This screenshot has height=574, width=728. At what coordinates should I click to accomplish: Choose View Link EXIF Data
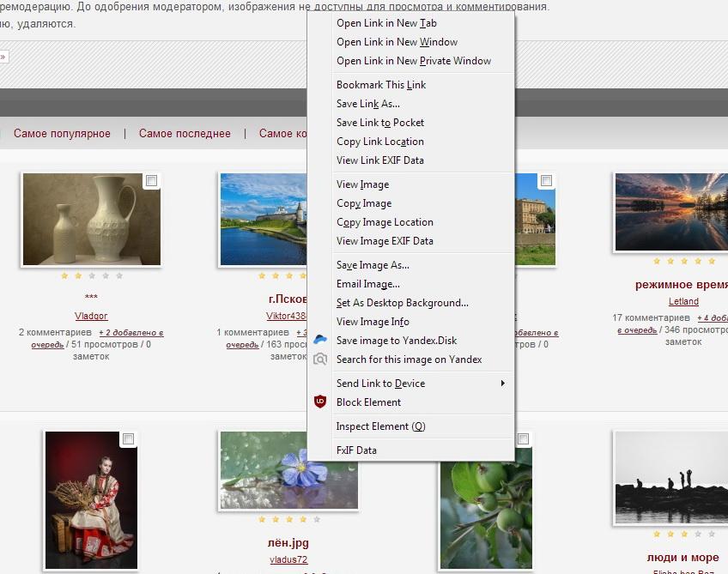(x=411, y=160)
